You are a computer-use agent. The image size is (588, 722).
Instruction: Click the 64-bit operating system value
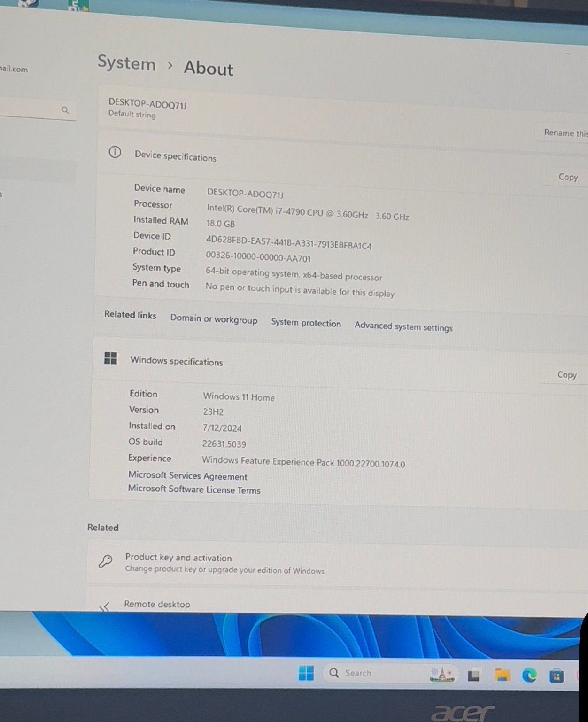coord(294,274)
